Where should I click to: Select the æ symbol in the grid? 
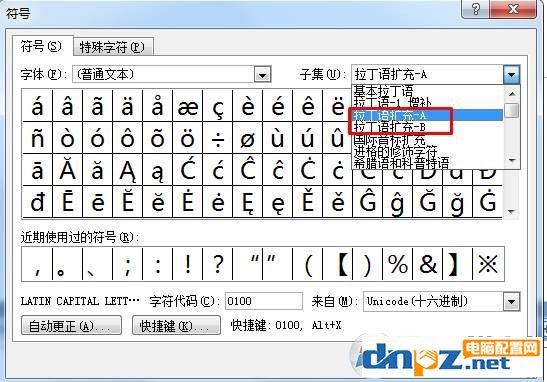click(188, 106)
